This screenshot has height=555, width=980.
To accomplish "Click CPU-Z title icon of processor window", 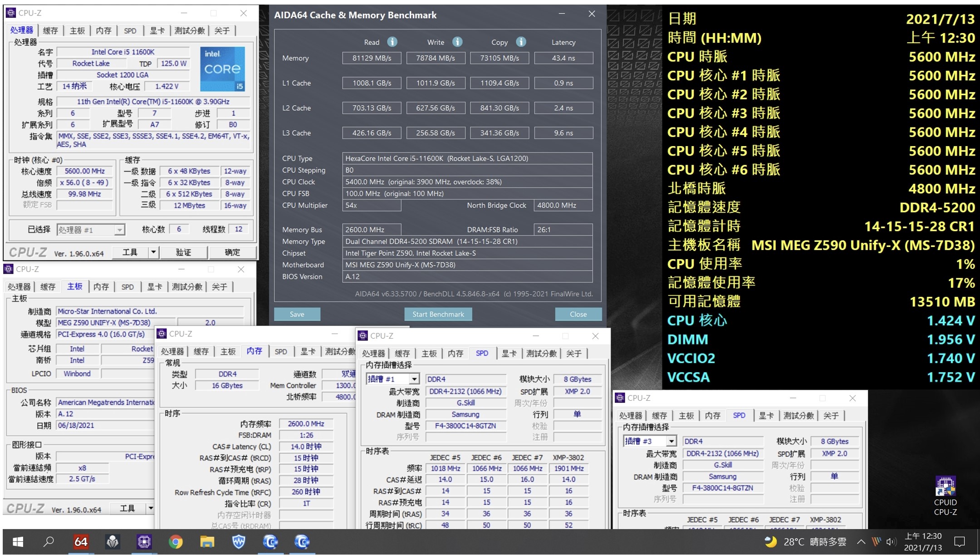I will click(x=11, y=13).
